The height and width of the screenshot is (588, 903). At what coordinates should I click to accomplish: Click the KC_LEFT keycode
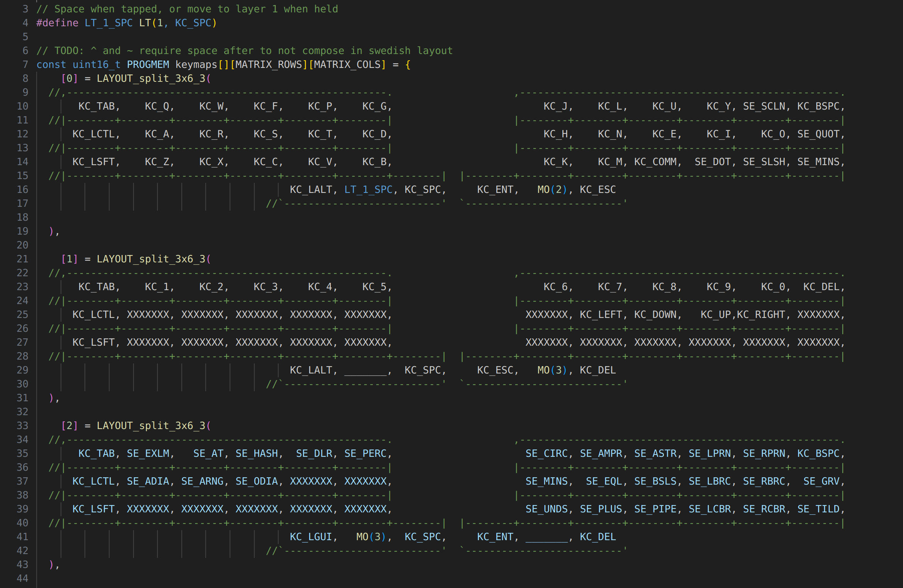tap(601, 314)
